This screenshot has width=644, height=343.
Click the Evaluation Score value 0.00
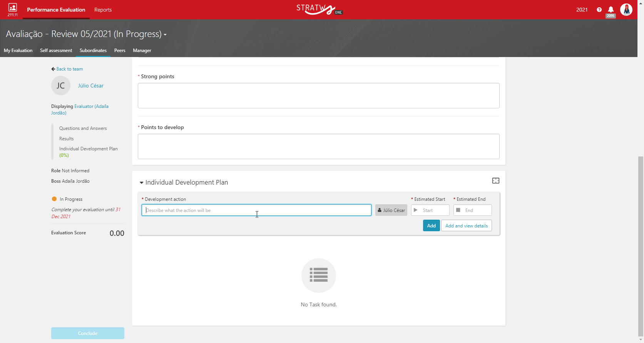[117, 233]
